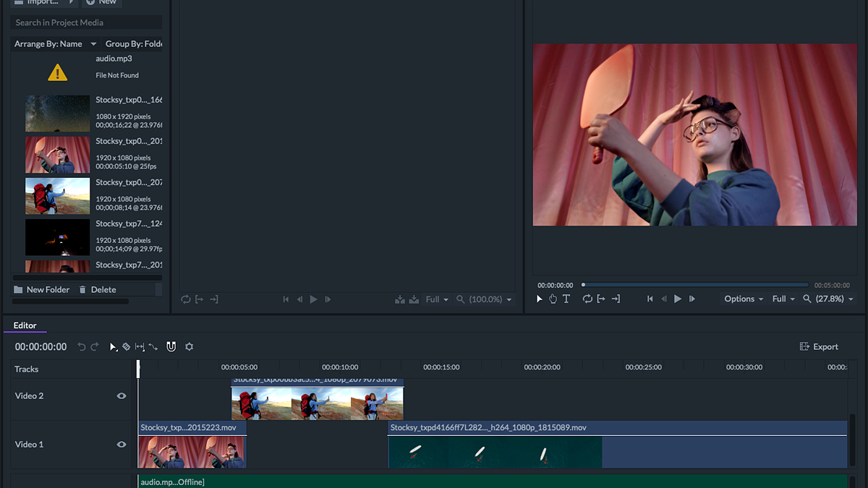This screenshot has height=488, width=868.
Task: Open the Viewer Options dropdown
Action: tap(744, 299)
